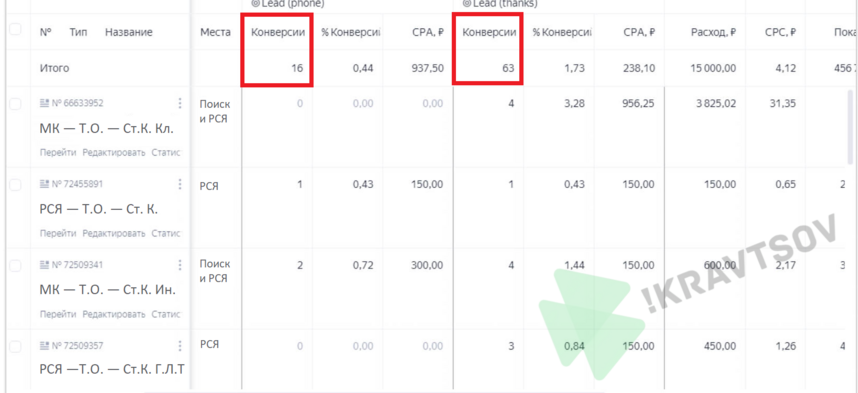Sort by Lead (phone) Конверсии column header
This screenshot has height=393, width=858.
(278, 32)
